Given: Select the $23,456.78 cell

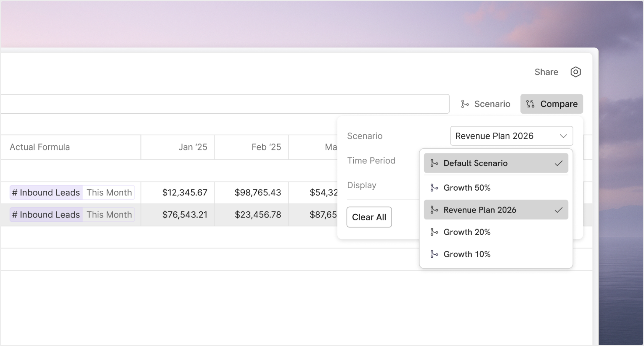Looking at the screenshot, I should [252, 215].
